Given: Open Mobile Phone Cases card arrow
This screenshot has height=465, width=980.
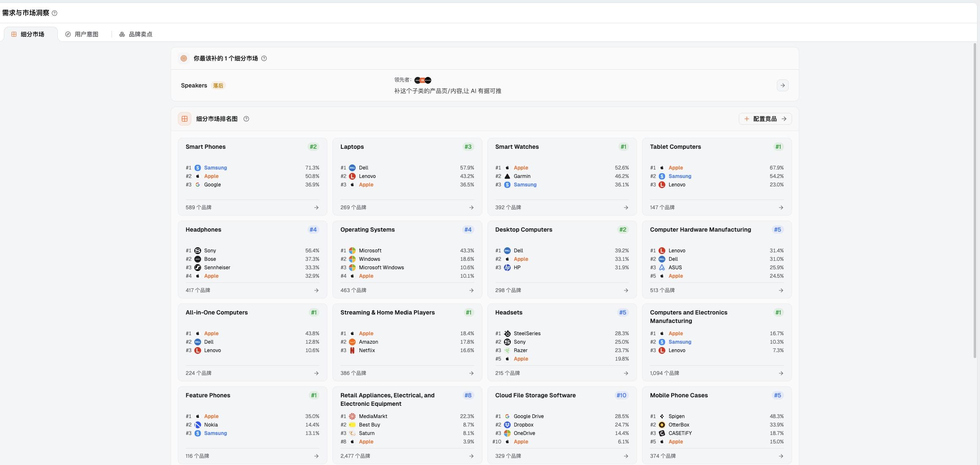Looking at the screenshot, I should click(x=781, y=456).
